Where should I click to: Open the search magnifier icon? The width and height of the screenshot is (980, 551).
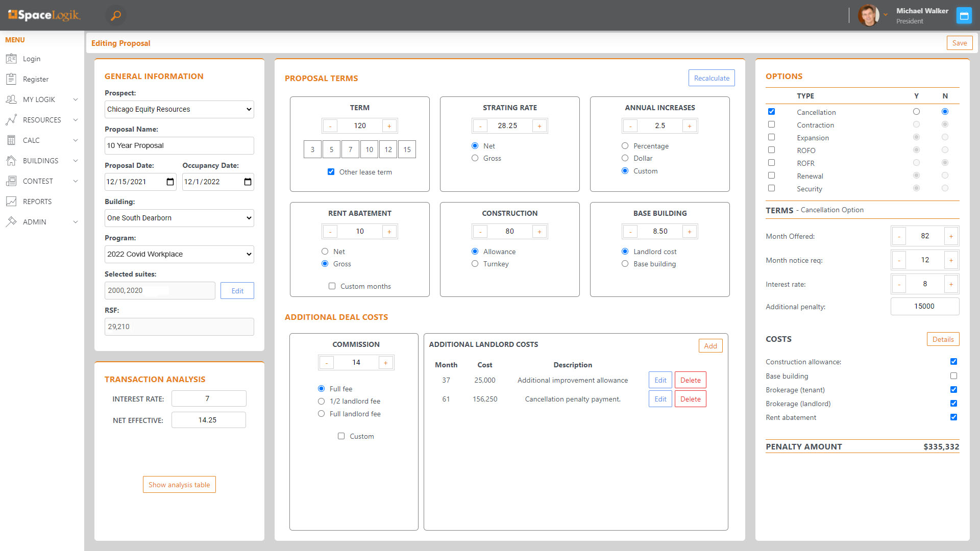pyautogui.click(x=116, y=15)
